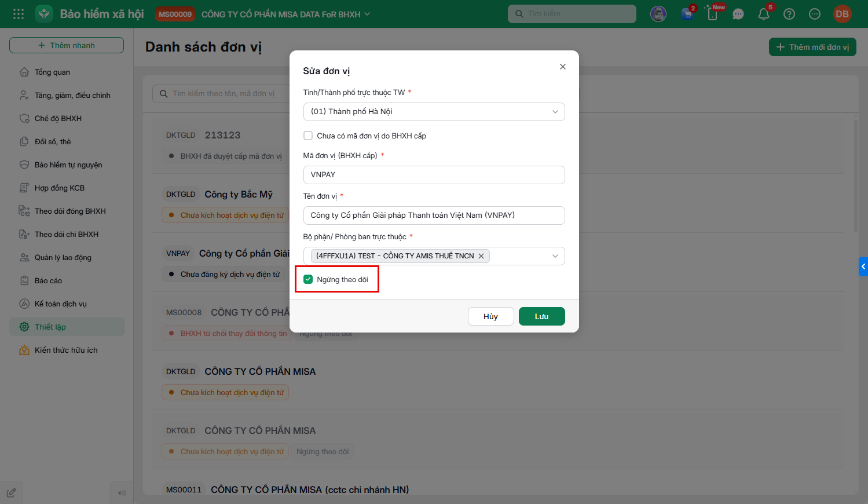Click the Lưu button
868x504 pixels.
(542, 316)
